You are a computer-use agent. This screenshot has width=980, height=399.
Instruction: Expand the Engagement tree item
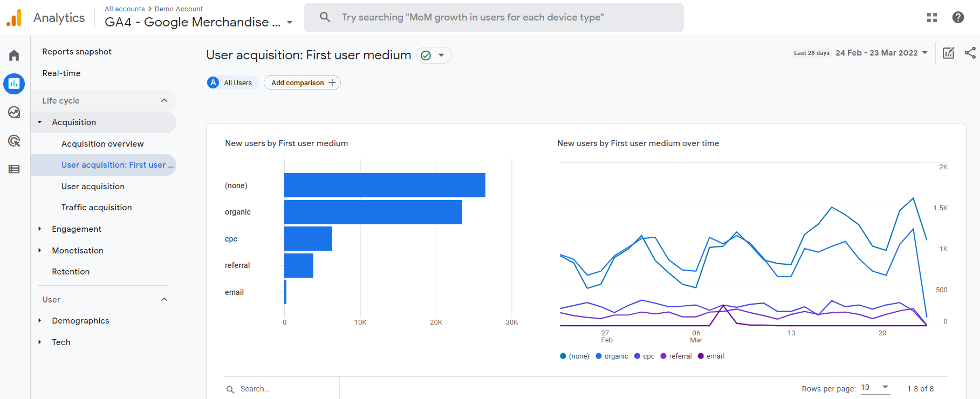(39, 229)
